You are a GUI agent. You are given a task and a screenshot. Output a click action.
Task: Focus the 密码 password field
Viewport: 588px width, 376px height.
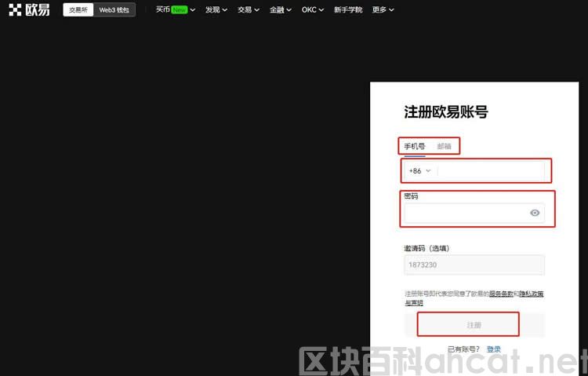click(x=474, y=213)
